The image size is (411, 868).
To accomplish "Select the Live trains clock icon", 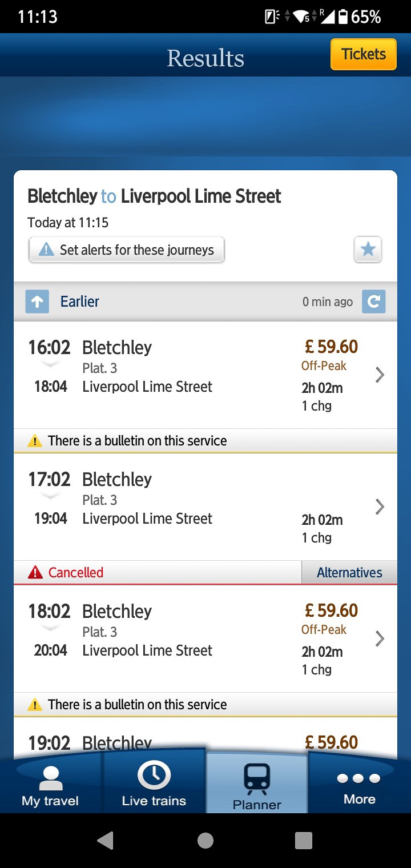I will pos(153,775).
